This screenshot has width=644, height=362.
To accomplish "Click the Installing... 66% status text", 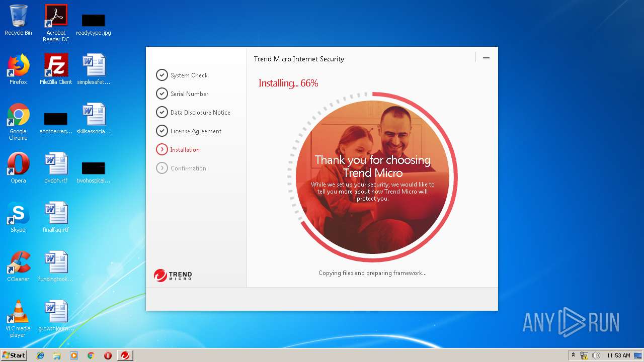I will coord(288,83).
